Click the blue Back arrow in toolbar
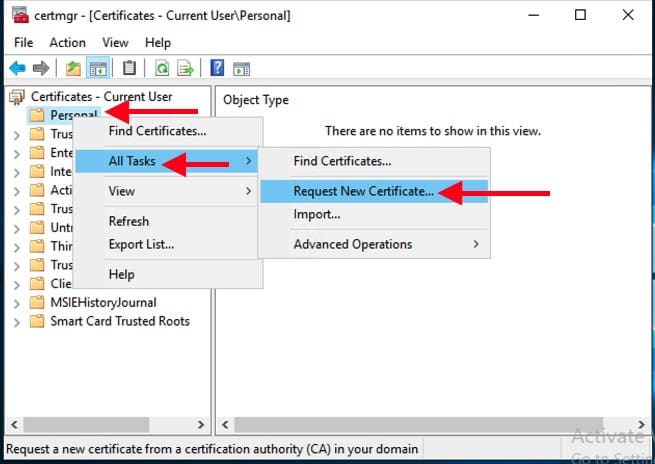This screenshot has height=464, width=655. click(16, 68)
